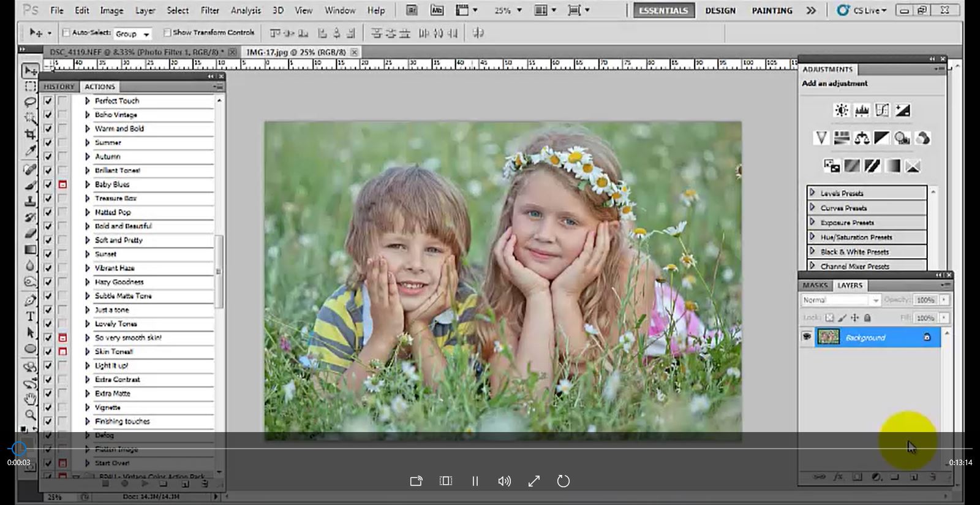980x505 pixels.
Task: Select the Lasso tool
Action: coord(30,102)
